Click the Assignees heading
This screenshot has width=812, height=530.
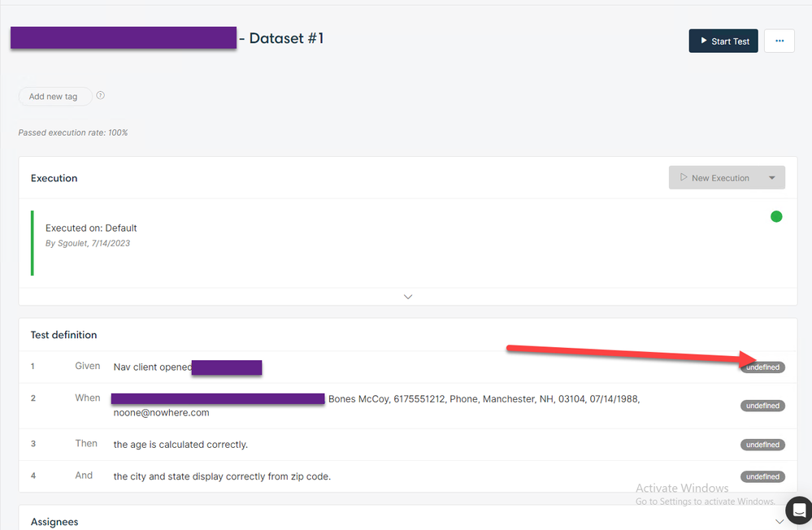point(54,522)
